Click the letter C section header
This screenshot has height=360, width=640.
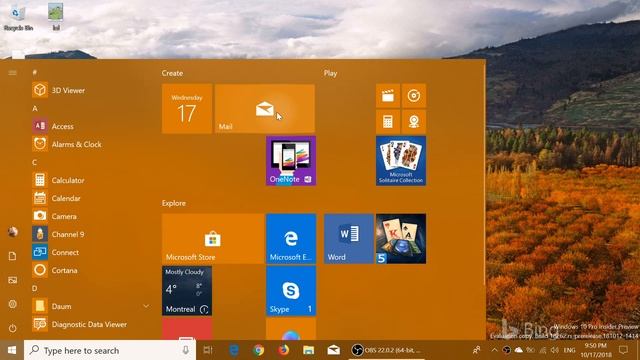(35, 162)
